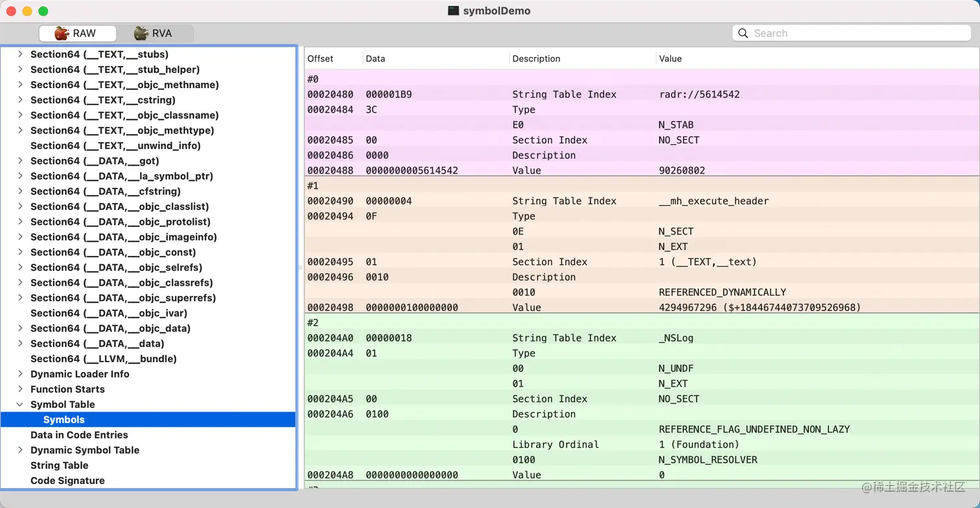Select the N_STAB value
Screen dimensions: 980x508
pos(676,125)
